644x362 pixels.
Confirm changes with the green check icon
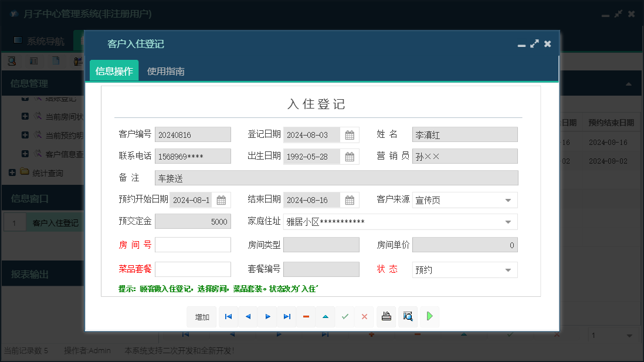point(345,317)
